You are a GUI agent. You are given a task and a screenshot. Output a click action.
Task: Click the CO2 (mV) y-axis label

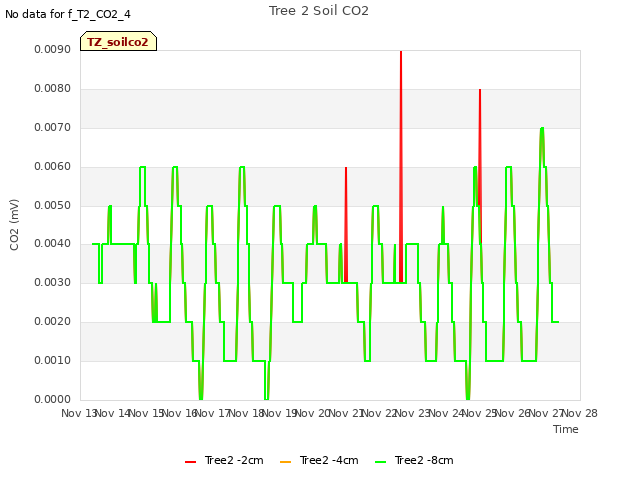click(14, 225)
